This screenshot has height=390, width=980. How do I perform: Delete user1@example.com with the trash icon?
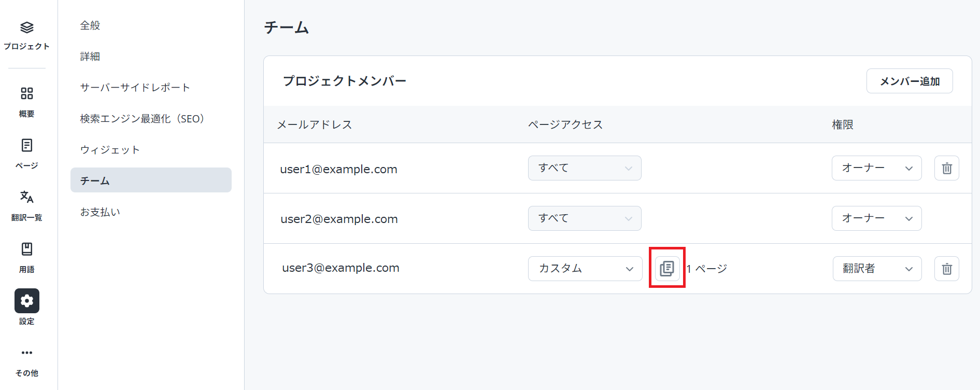point(947,168)
